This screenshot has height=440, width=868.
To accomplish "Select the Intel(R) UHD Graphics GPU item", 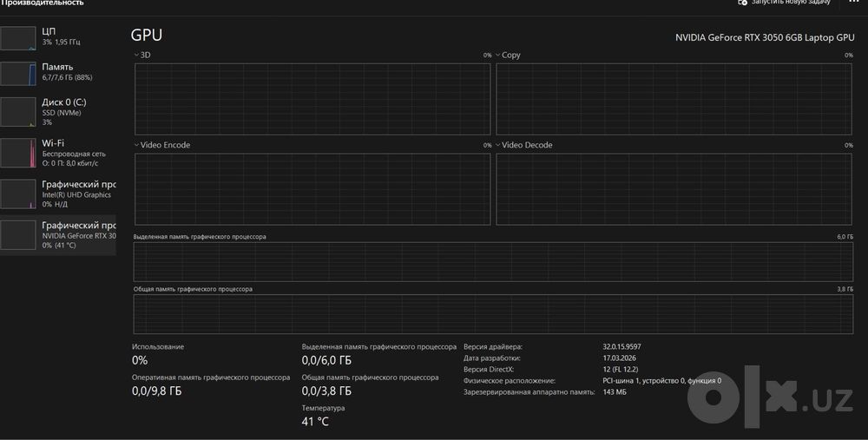I will 57,194.
